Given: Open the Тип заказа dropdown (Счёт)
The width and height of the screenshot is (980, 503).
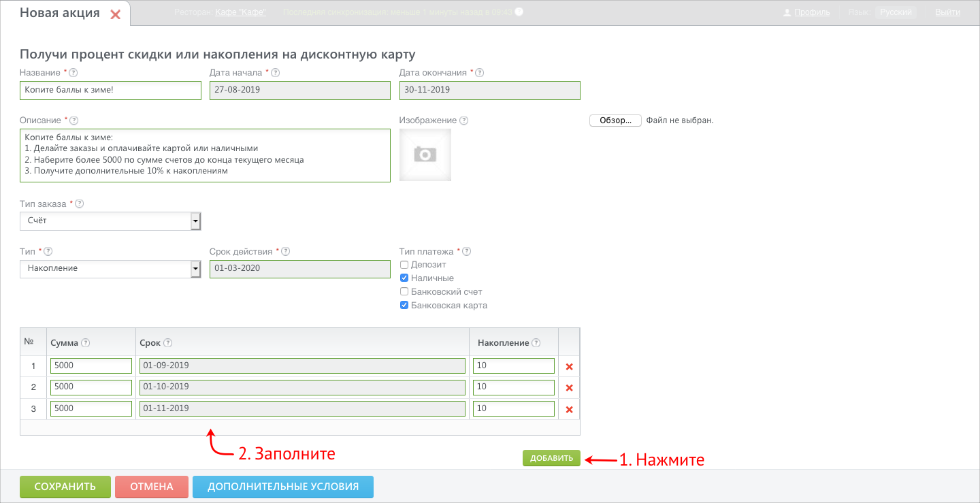Looking at the screenshot, I should click(110, 221).
